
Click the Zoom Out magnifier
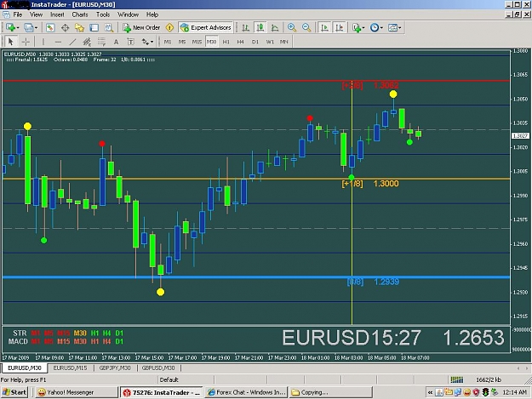[306, 27]
